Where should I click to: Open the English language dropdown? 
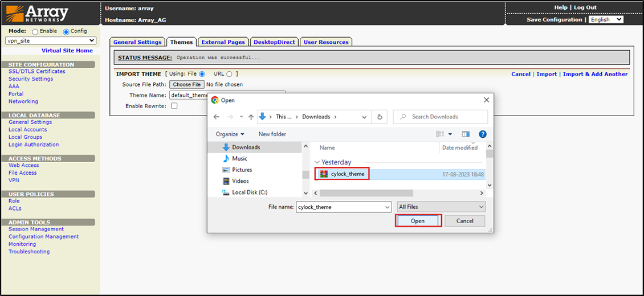coord(606,19)
